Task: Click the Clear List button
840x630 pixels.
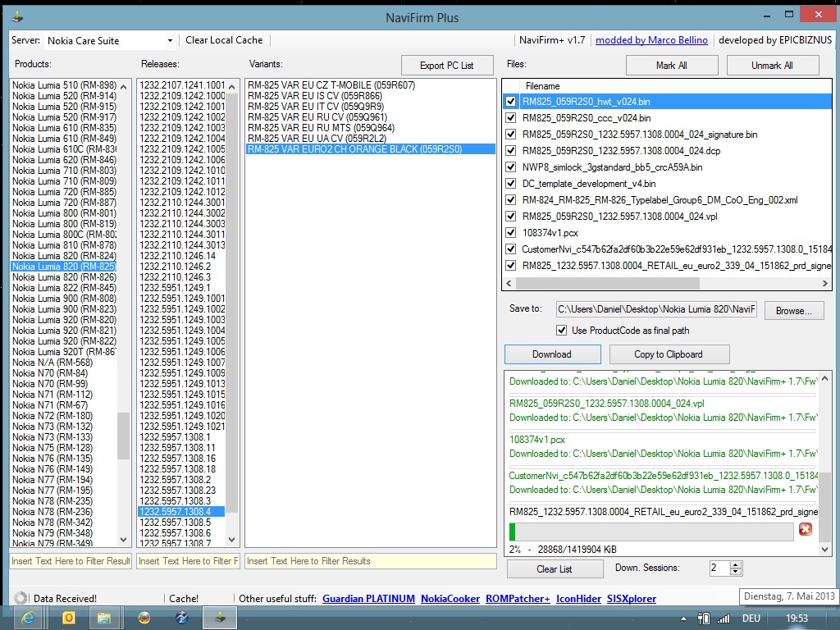Action: (555, 569)
